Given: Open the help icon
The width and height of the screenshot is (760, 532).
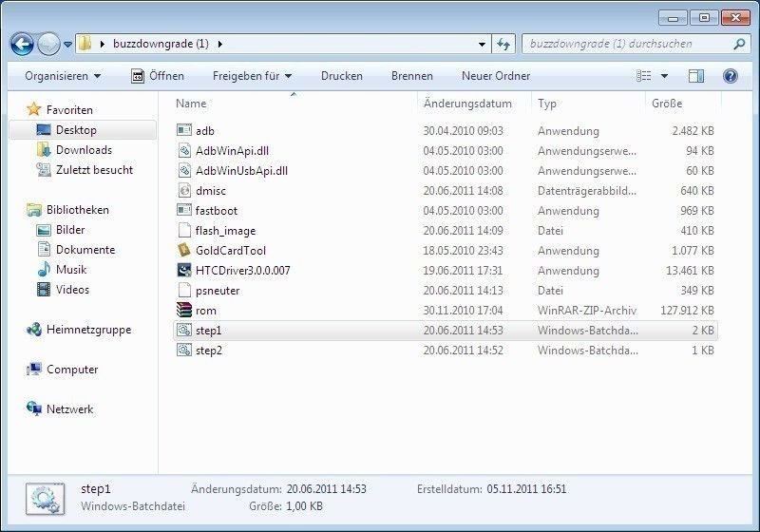Looking at the screenshot, I should coord(731,76).
